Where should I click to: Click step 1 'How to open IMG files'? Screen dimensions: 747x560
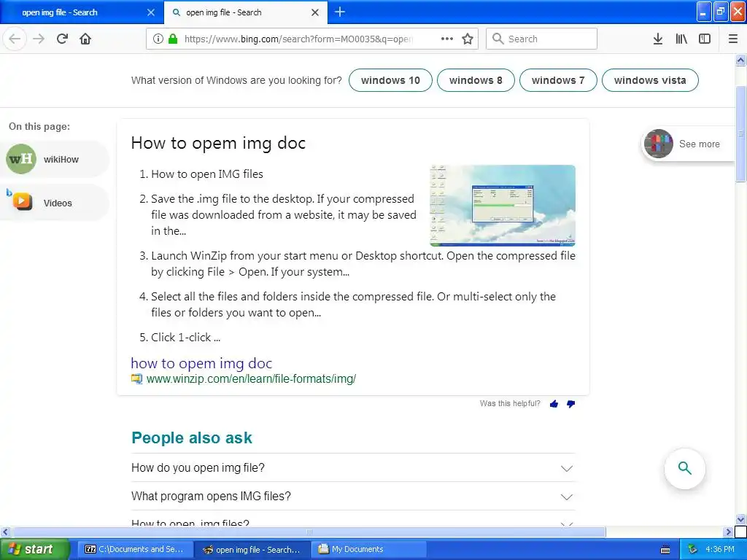pyautogui.click(x=206, y=174)
